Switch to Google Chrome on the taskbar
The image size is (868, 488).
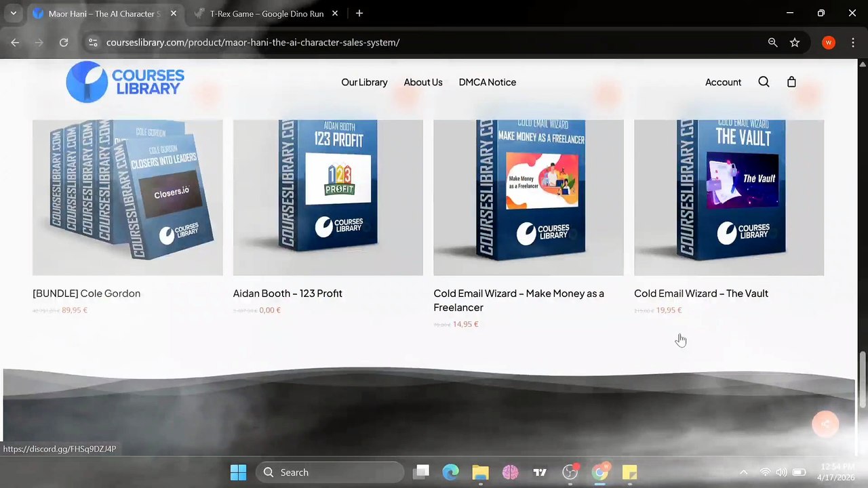[600, 472]
